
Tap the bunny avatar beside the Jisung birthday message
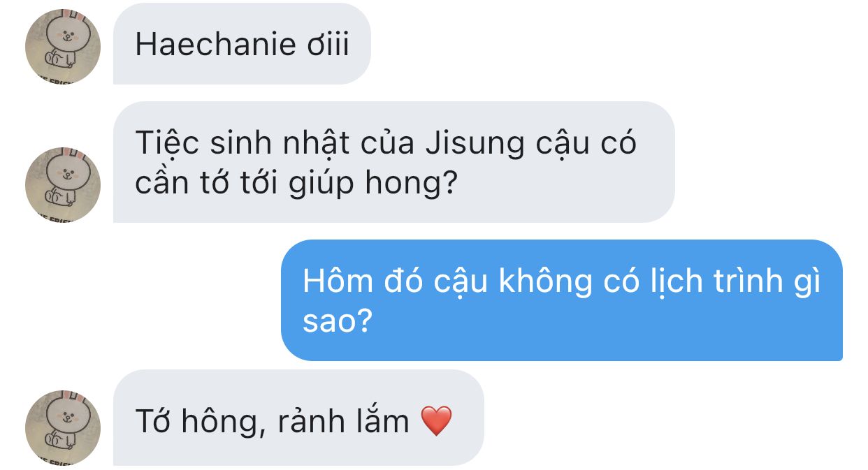pyautogui.click(x=63, y=185)
